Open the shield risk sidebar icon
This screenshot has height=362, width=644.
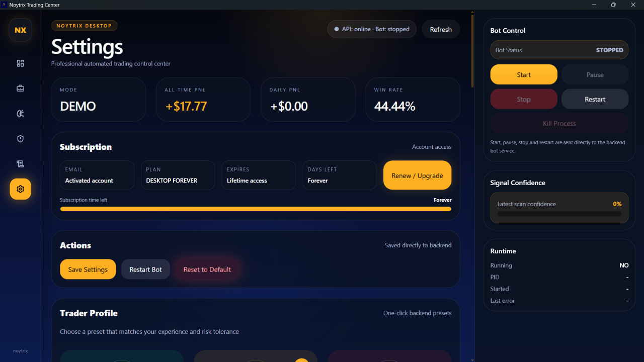(x=20, y=139)
